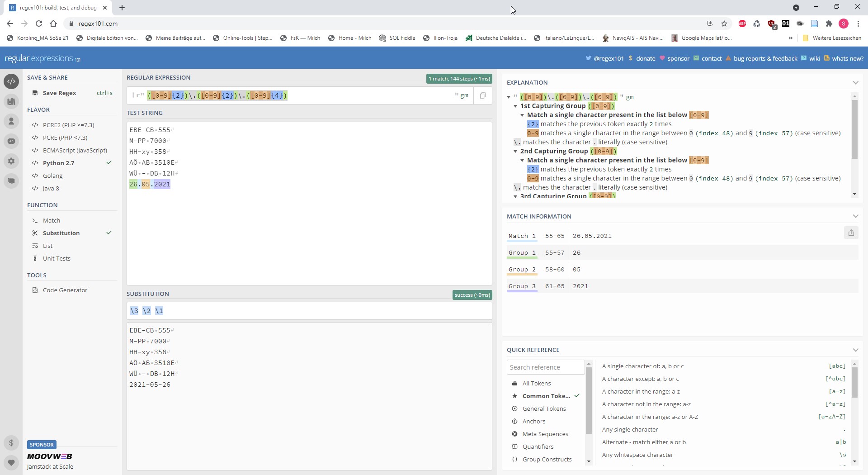Reload the browser page
Image resolution: width=868 pixels, height=475 pixels.
point(39,24)
